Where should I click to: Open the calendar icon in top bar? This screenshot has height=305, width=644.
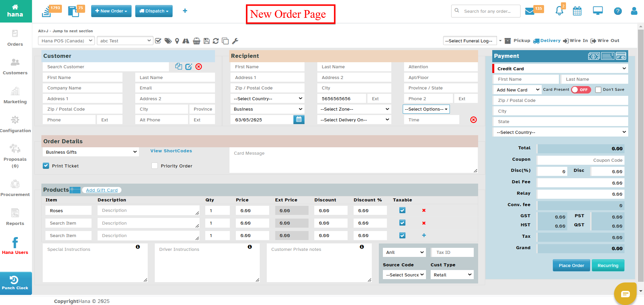(x=577, y=11)
